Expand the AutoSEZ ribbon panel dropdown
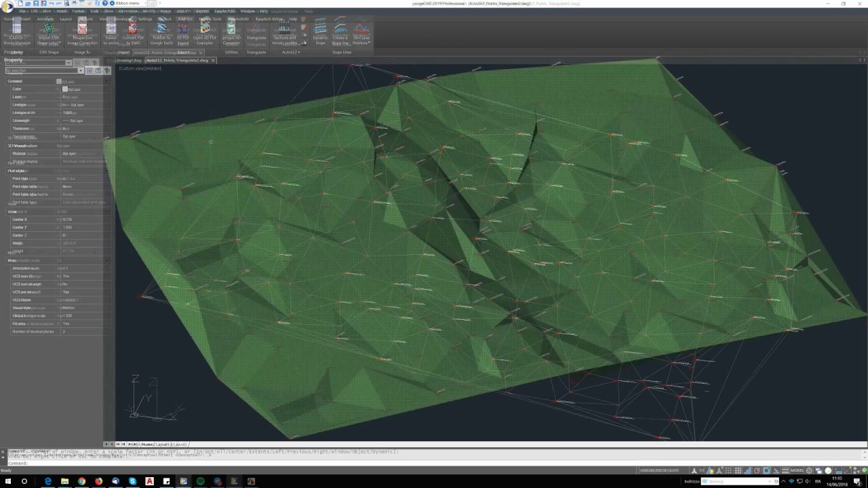 click(291, 52)
